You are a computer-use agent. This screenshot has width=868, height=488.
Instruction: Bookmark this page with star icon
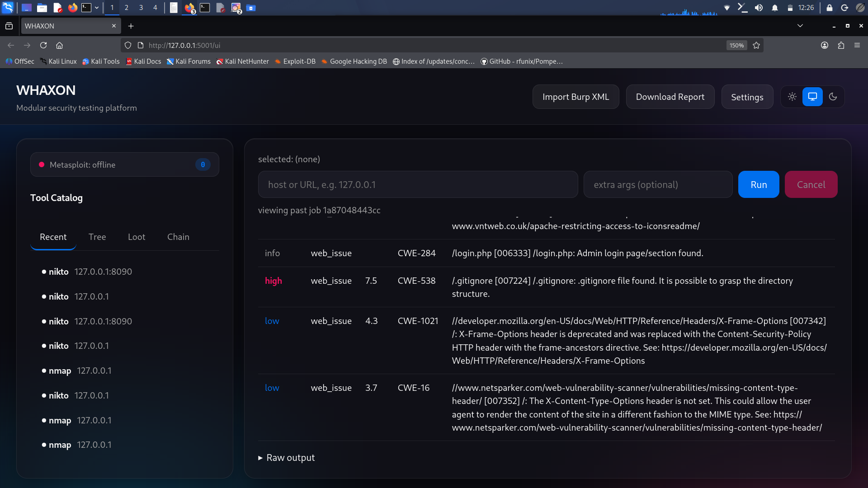coord(756,45)
